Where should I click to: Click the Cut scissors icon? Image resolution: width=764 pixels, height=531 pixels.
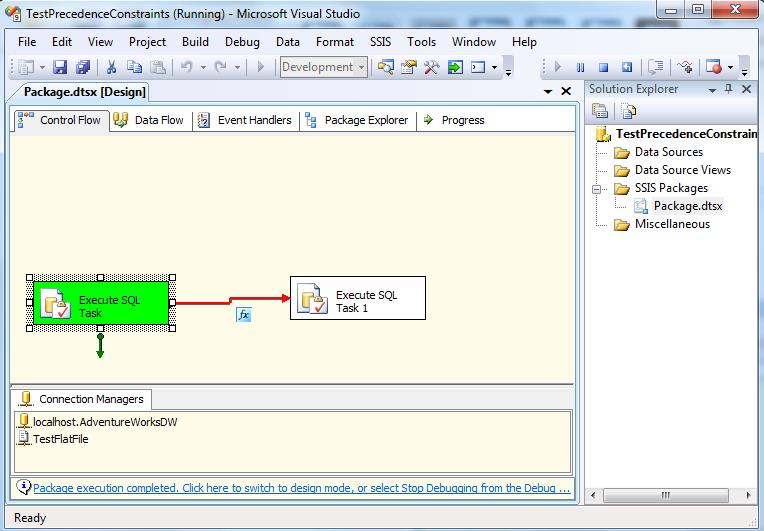pos(112,68)
